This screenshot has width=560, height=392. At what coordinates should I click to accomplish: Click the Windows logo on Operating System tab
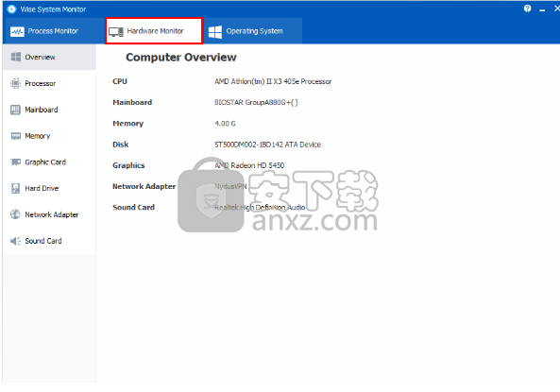215,32
